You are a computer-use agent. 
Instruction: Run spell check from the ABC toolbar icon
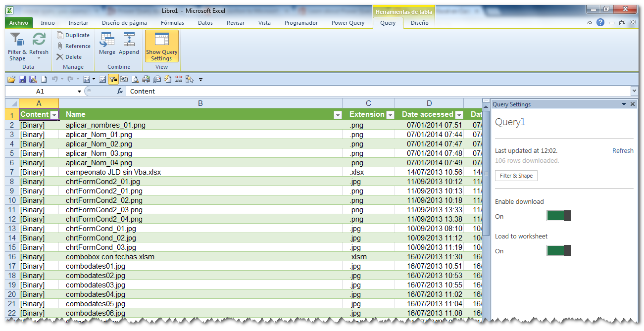(178, 79)
